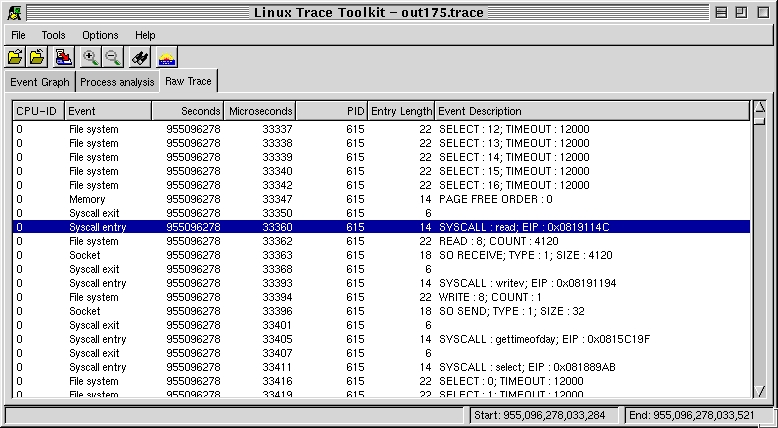Click the Microseconds column header

pos(259,111)
